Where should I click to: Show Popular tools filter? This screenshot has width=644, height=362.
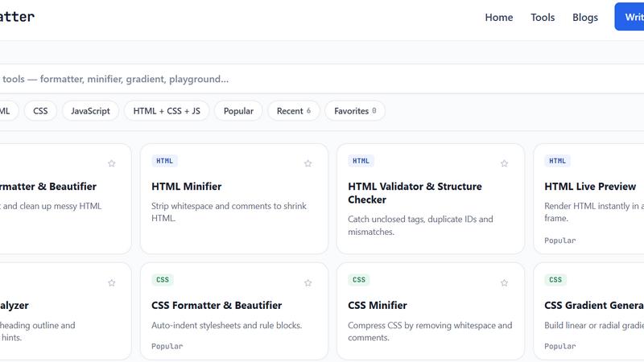pyautogui.click(x=238, y=111)
